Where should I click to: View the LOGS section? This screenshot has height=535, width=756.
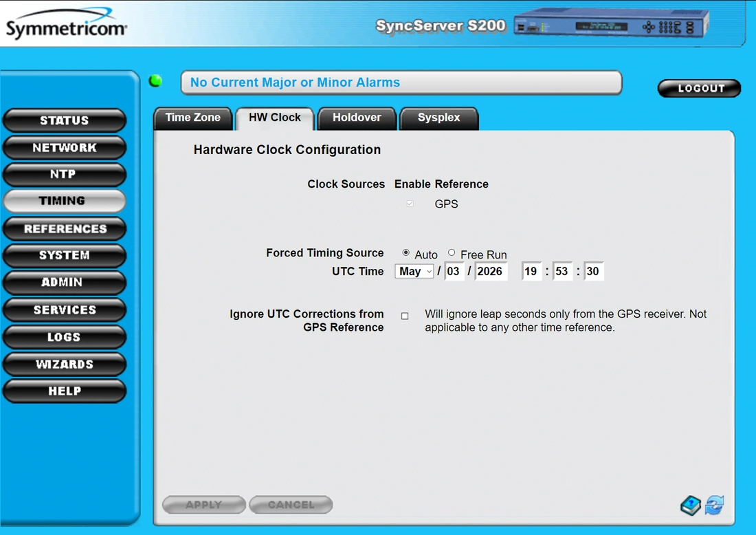pos(65,337)
